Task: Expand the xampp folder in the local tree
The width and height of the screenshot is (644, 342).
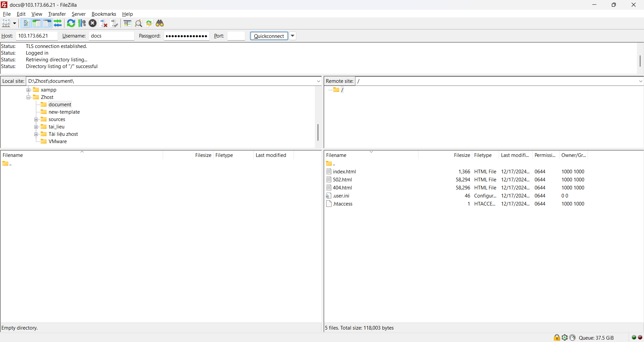Action: (x=29, y=90)
